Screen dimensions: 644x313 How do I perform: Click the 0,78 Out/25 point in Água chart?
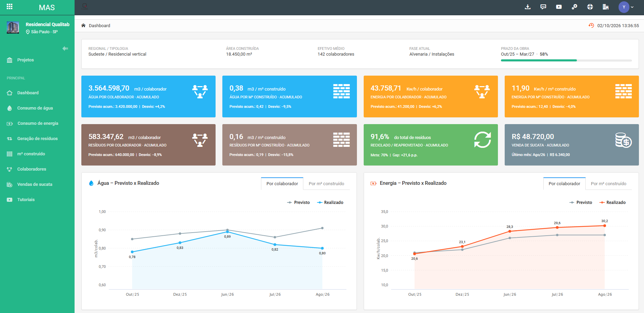click(132, 252)
